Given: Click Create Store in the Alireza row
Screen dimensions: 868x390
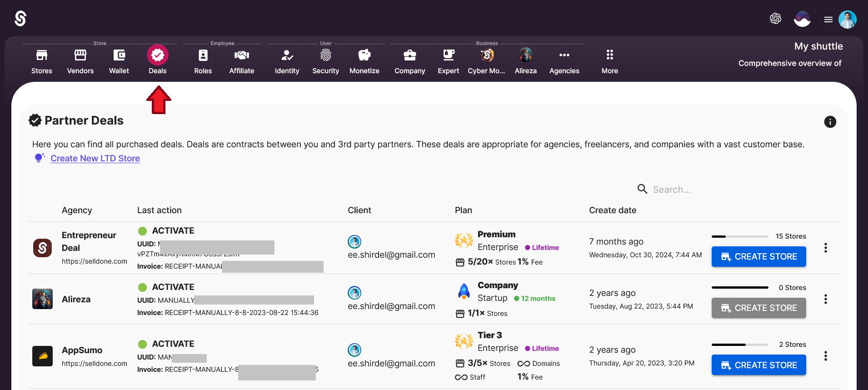Looking at the screenshot, I should [x=758, y=308].
